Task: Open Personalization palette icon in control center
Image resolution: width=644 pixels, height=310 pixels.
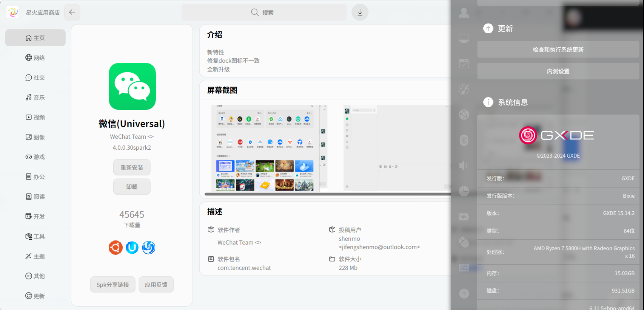Action: pos(464,89)
